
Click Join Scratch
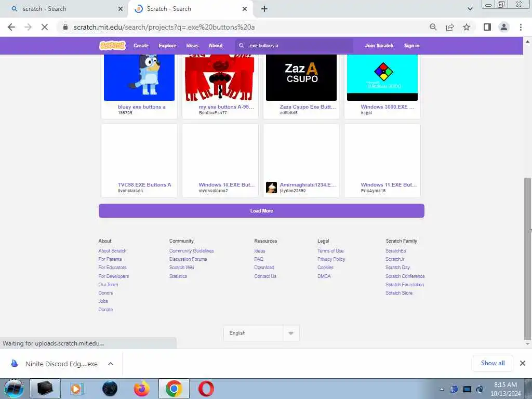click(379, 46)
